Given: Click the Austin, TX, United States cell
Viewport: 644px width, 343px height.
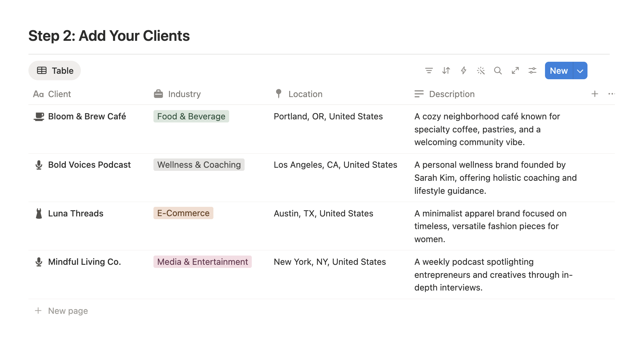Looking at the screenshot, I should click(x=323, y=213).
